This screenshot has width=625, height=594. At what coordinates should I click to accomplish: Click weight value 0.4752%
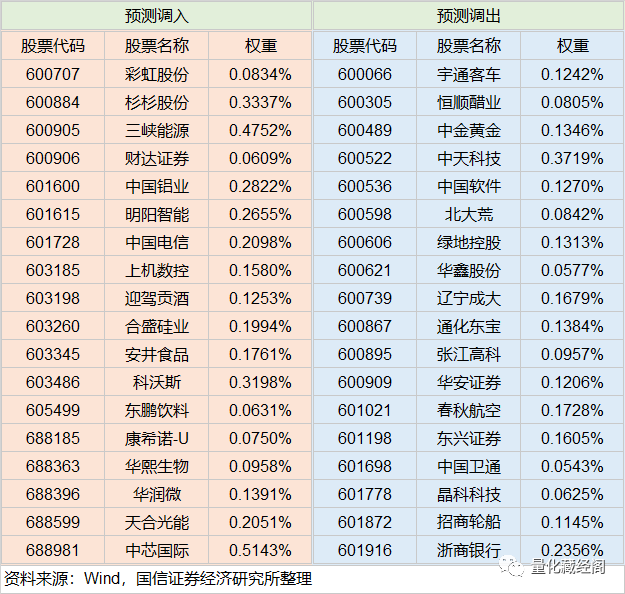pos(260,130)
